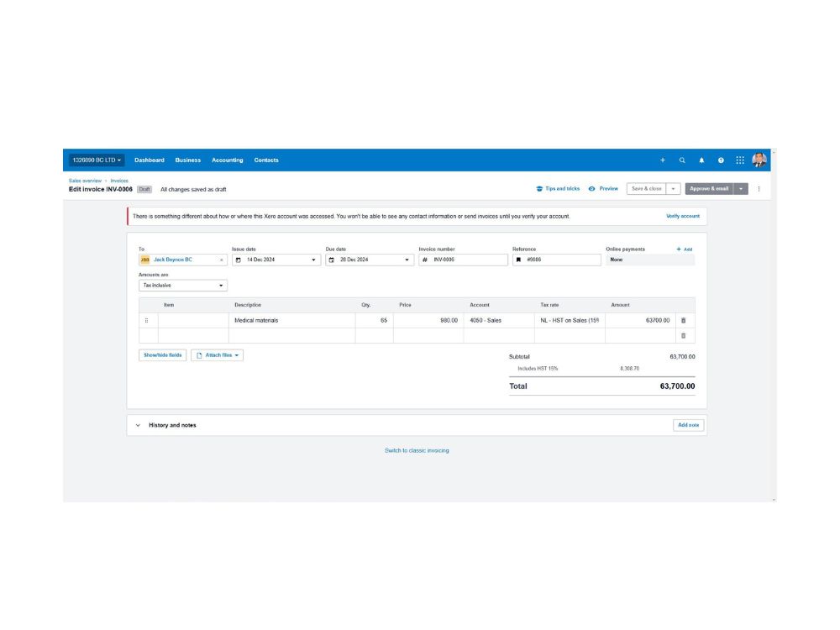This screenshot has height=630, width=840.
Task: Click the Total 63,700.00 value
Action: click(677, 386)
